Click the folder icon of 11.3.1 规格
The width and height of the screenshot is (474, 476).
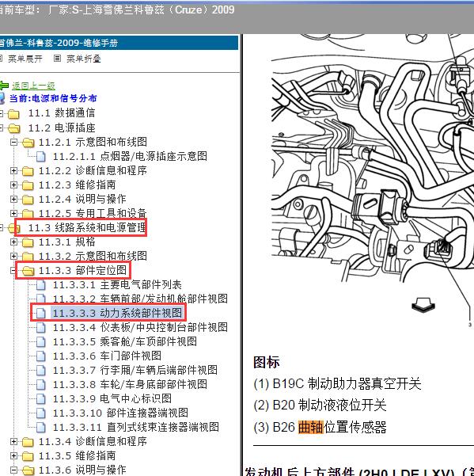(28, 242)
